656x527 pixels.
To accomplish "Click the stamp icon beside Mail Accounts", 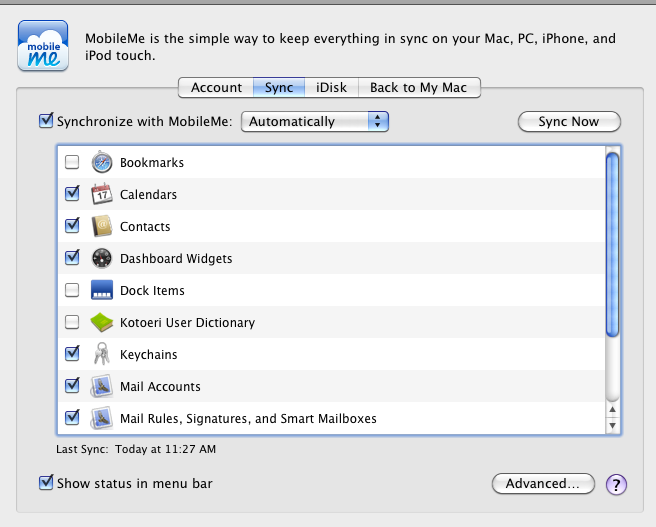I will (x=102, y=386).
